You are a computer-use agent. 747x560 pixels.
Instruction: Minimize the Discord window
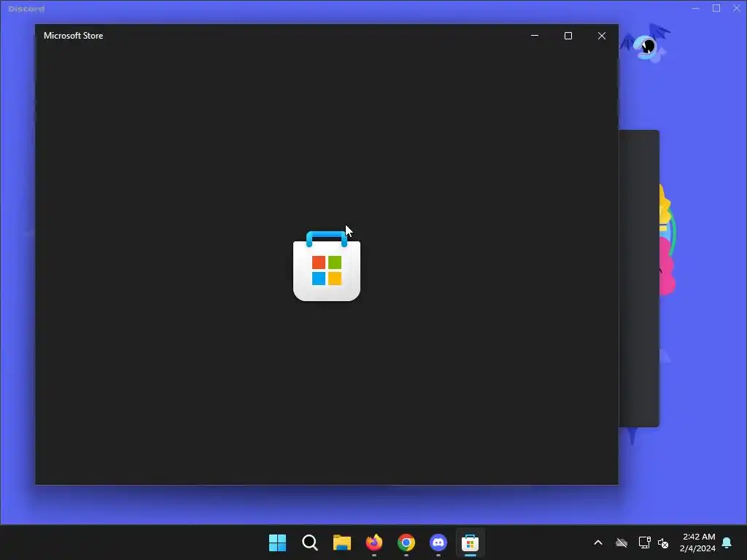(695, 8)
